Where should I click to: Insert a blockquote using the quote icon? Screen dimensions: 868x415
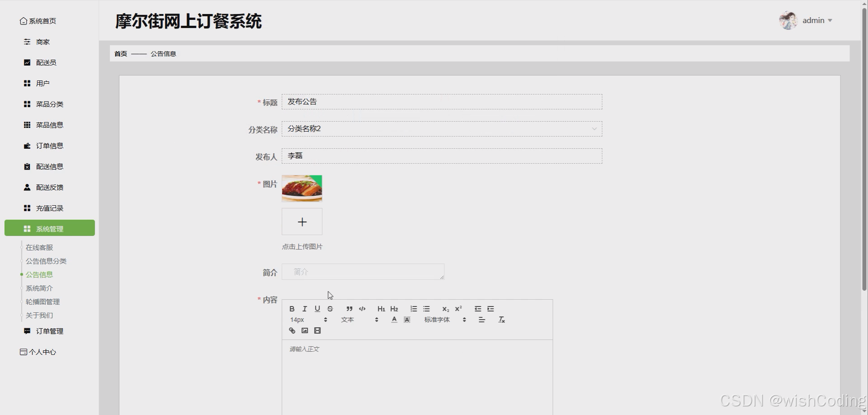[349, 309]
